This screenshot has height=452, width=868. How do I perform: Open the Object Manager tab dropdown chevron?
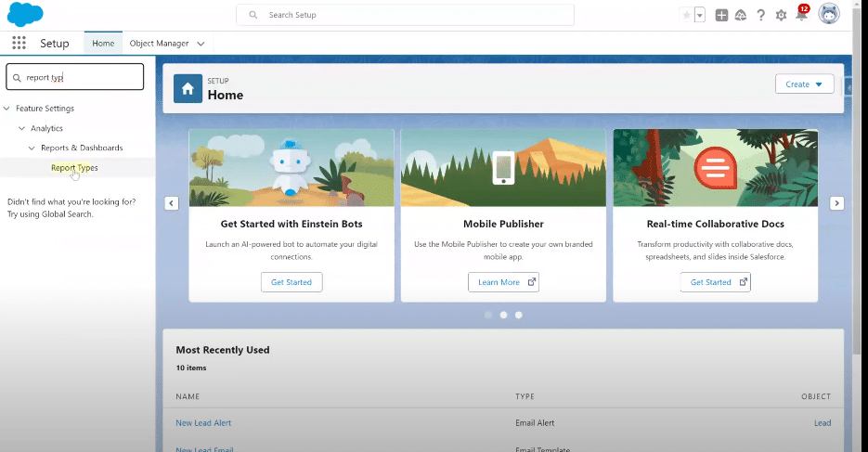(201, 44)
